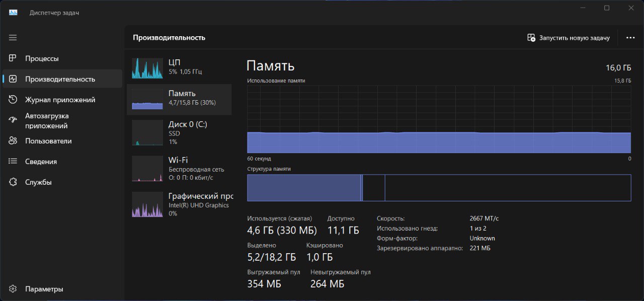Click the Производительность sidebar icon
Image resolution: width=644 pixels, height=301 pixels.
pos(13,79)
